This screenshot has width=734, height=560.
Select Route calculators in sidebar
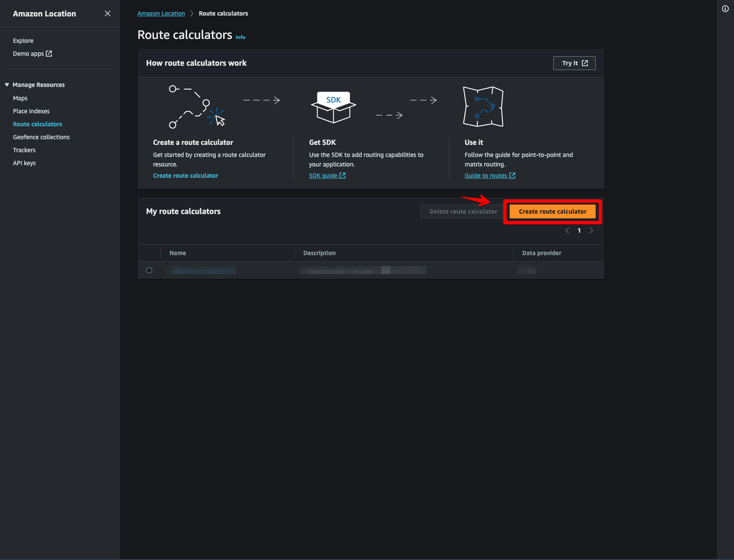point(38,124)
